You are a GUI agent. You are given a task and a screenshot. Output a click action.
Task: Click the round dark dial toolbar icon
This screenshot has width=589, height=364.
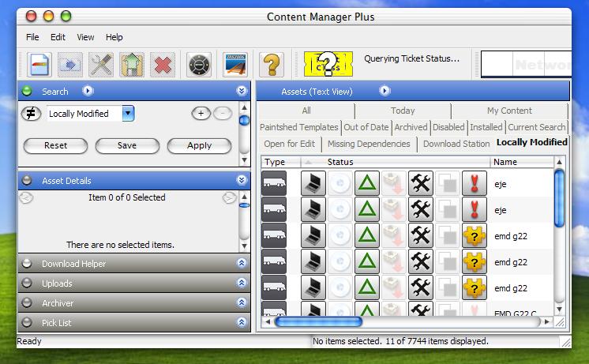click(198, 64)
